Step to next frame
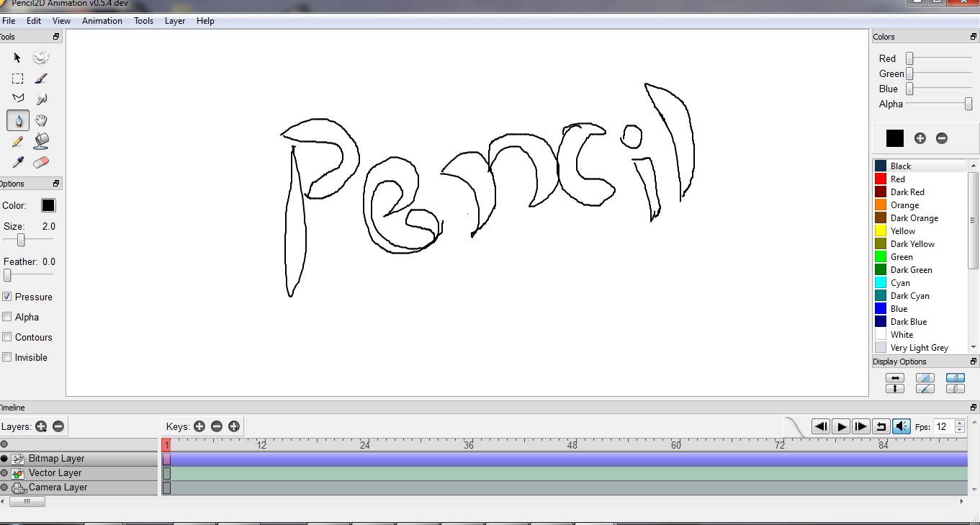980x525 pixels. tap(861, 426)
